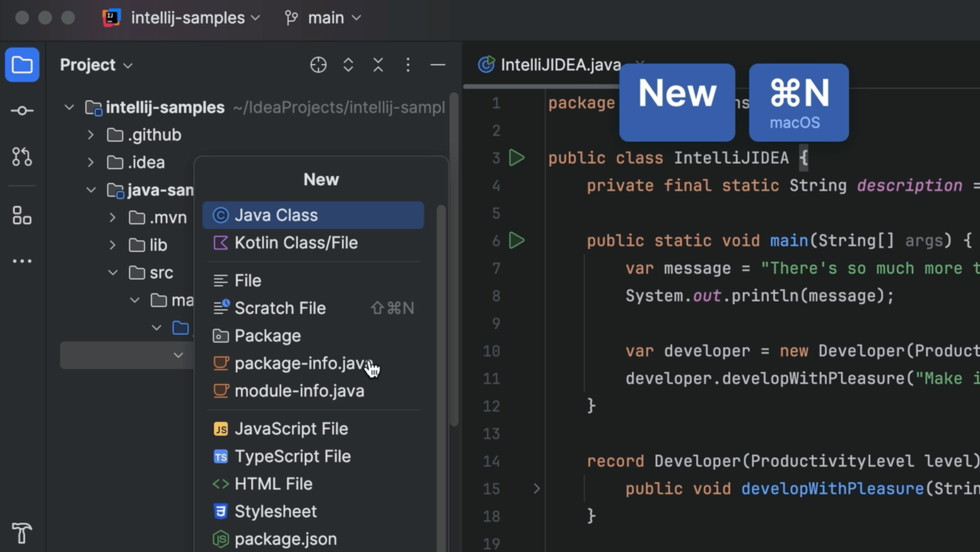This screenshot has height=552, width=980.
Task: Open the Project tool window icon
Action: pos(22,65)
